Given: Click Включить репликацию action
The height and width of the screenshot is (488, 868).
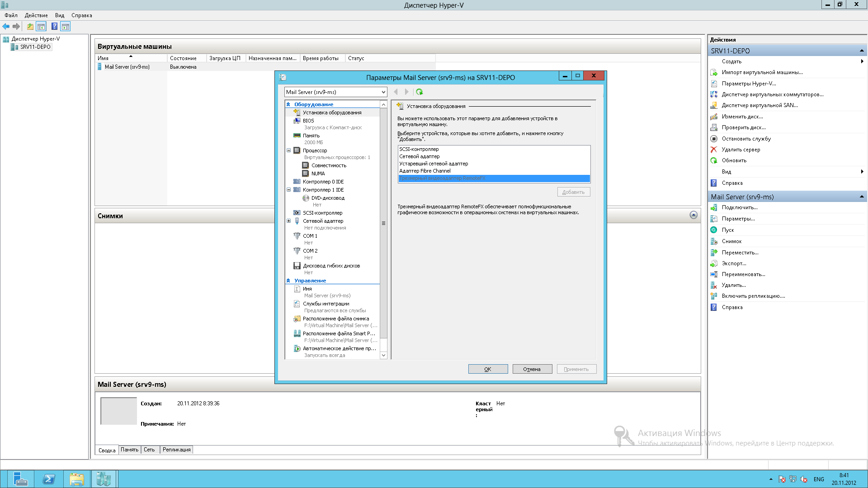Looking at the screenshot, I should tap(753, 296).
